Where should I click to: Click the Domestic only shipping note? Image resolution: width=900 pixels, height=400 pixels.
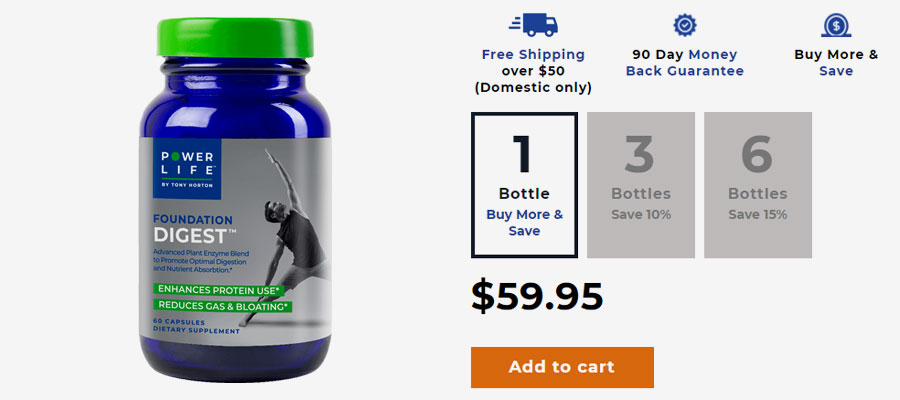(533, 88)
